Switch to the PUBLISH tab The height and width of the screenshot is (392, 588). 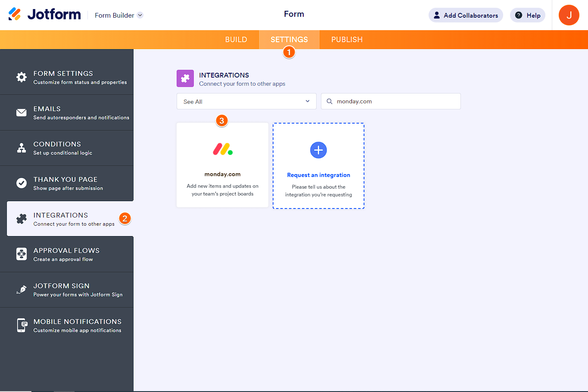[x=347, y=39]
